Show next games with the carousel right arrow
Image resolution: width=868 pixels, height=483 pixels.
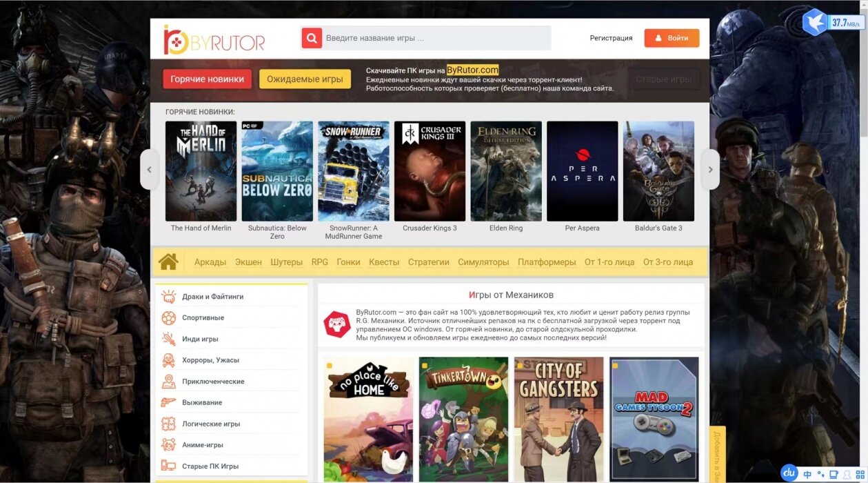710,170
